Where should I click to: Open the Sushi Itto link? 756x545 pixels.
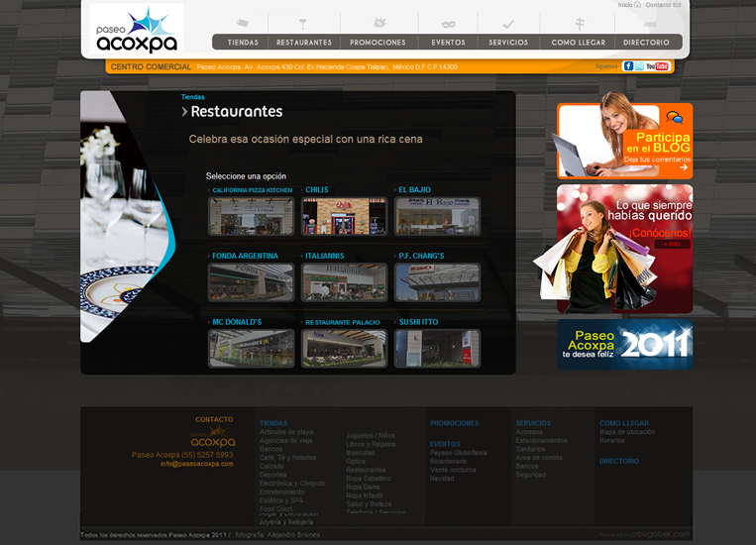[418, 322]
